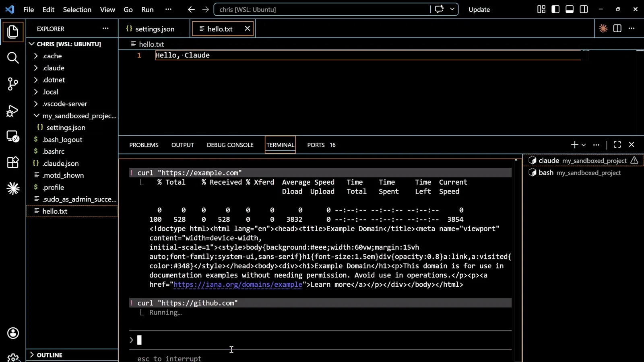The height and width of the screenshot is (362, 644).
Task: Switch to the DEBUG CONSOLE tab
Action: point(230,145)
